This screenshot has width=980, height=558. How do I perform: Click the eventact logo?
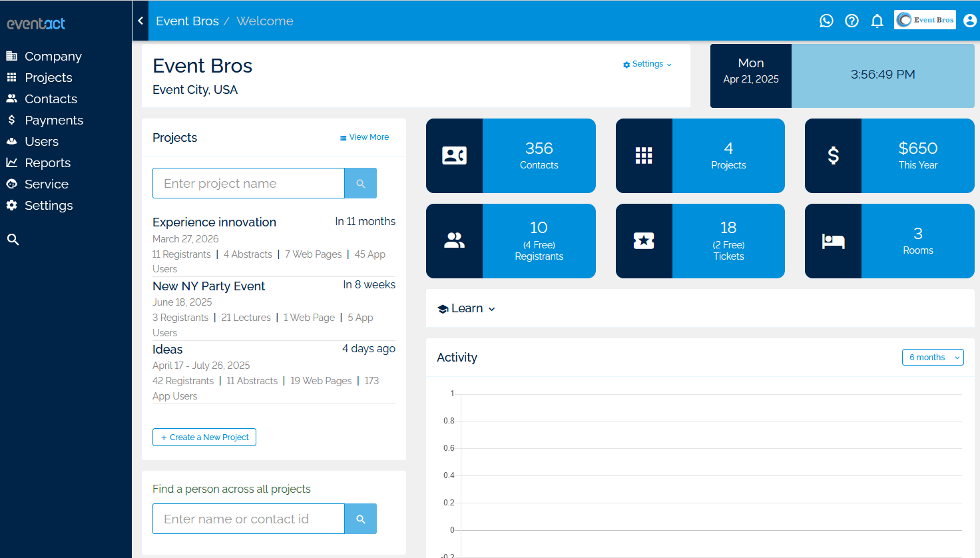36,23
